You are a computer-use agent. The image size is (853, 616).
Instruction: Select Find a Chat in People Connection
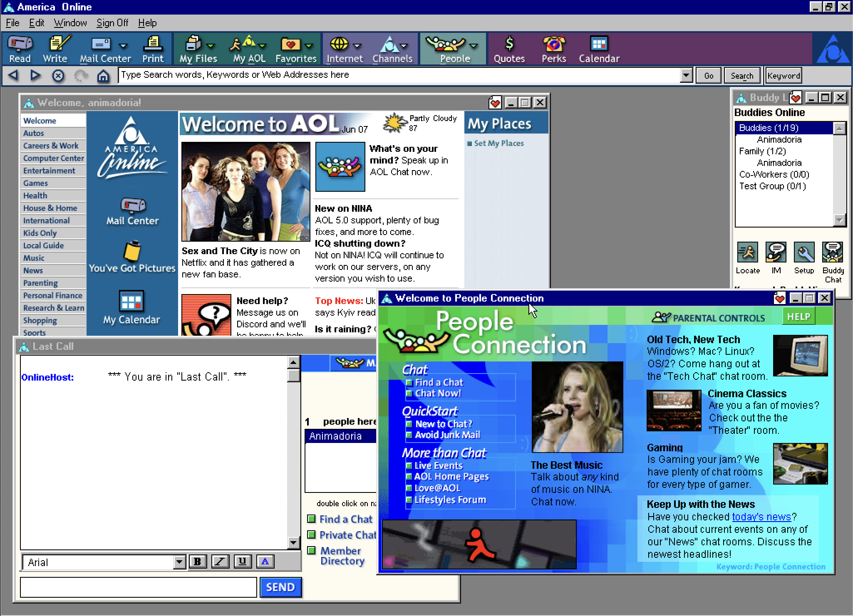pos(439,382)
